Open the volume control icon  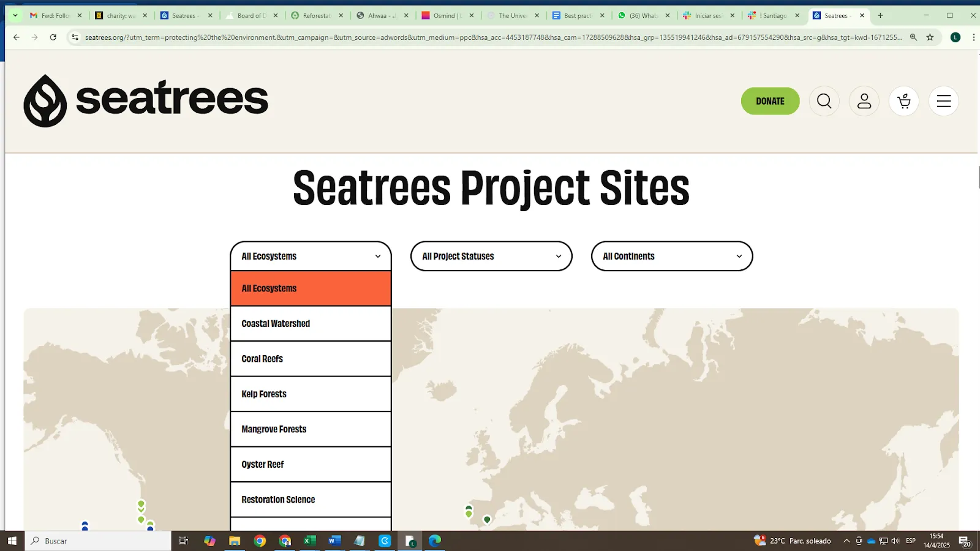coord(895,541)
